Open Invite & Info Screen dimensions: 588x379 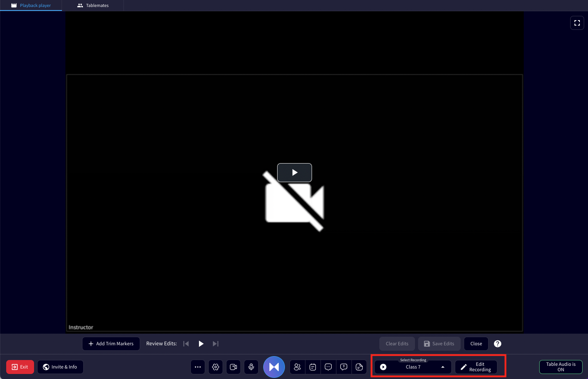[60, 367]
